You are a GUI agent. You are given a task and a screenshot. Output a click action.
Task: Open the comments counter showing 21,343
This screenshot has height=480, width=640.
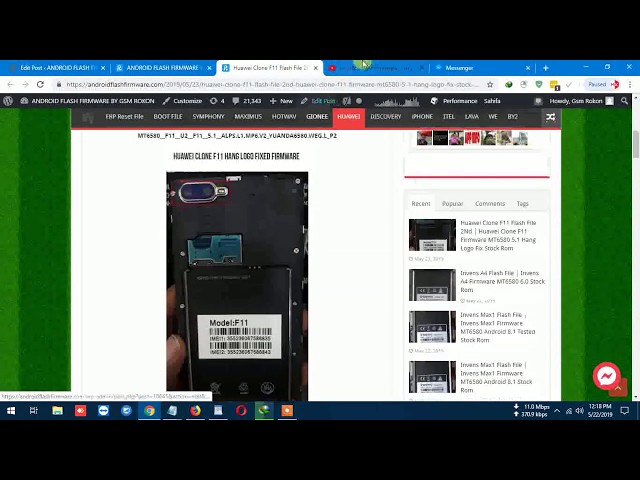[x=247, y=101]
